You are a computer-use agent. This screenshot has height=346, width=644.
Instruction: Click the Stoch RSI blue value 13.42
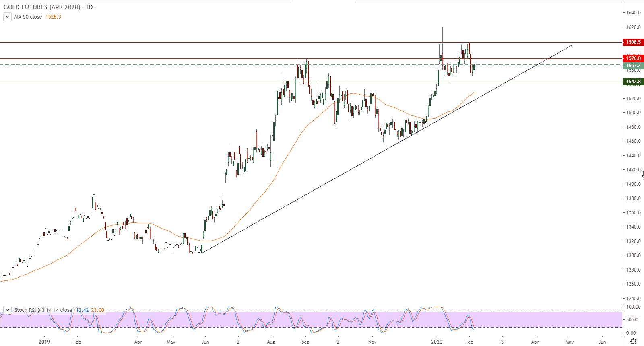pyautogui.click(x=82, y=310)
